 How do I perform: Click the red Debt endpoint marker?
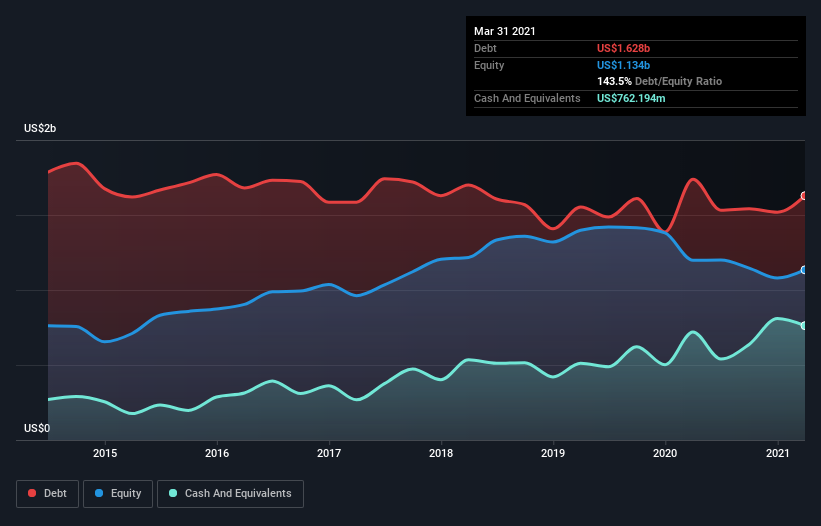pos(804,196)
